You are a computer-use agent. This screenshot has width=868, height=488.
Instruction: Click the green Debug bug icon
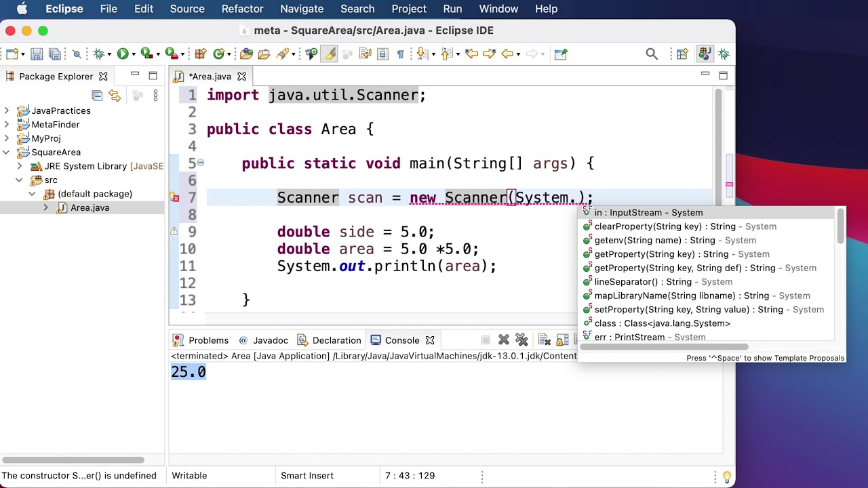pos(99,54)
